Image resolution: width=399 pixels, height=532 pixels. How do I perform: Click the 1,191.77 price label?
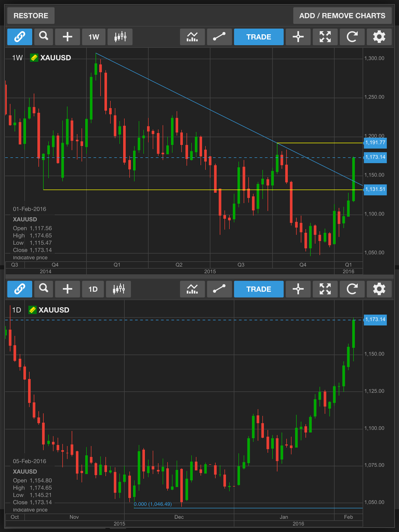(375, 143)
